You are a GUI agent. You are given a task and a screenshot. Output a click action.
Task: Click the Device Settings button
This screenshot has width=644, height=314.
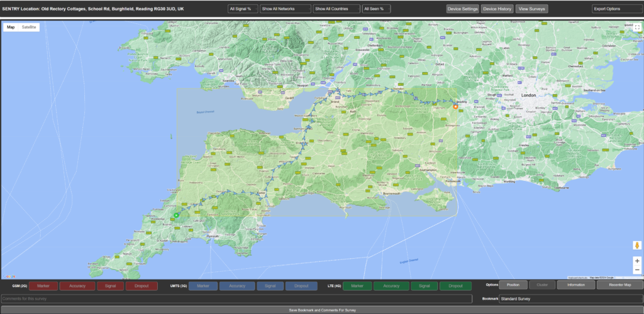(462, 9)
